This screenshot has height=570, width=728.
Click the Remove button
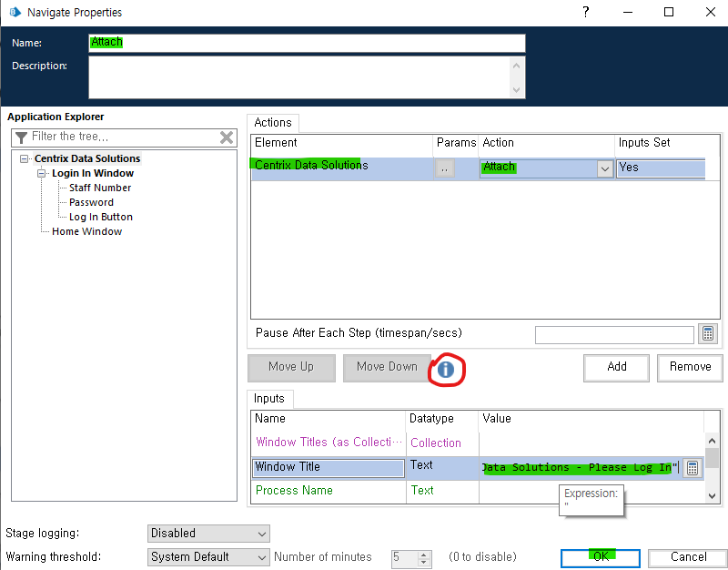pyautogui.click(x=690, y=368)
